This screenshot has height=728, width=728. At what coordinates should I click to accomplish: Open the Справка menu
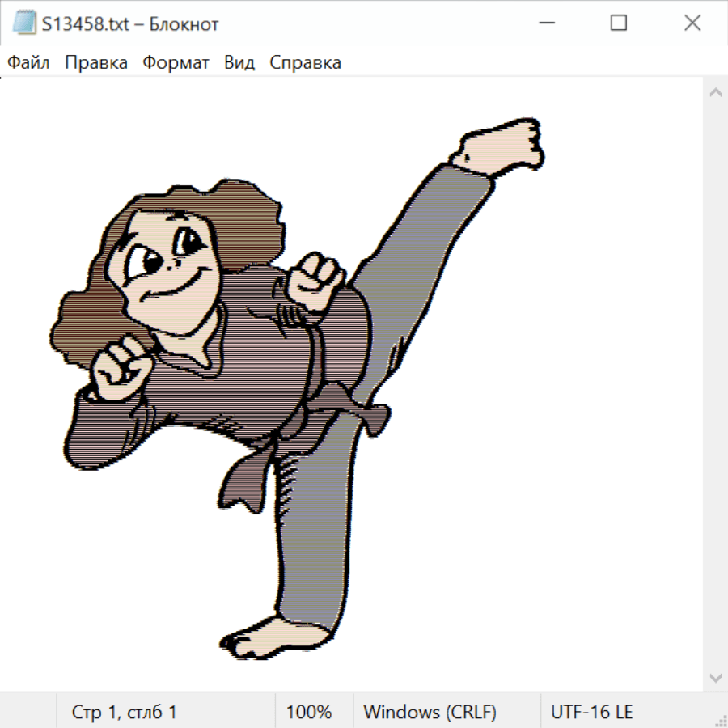click(x=305, y=63)
